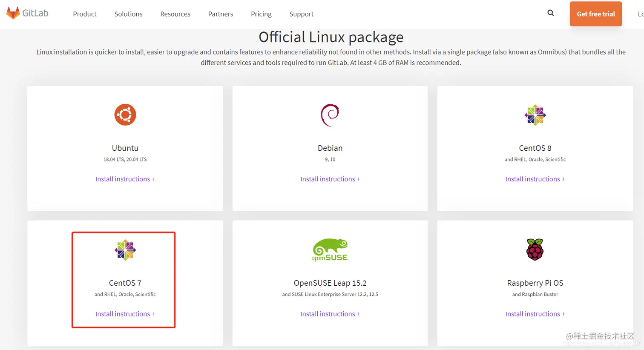
Task: Expand Ubuntu Install instructions
Action: (x=125, y=179)
